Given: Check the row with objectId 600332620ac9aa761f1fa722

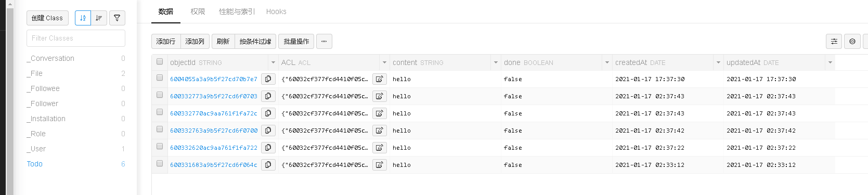Looking at the screenshot, I should click(x=160, y=147).
